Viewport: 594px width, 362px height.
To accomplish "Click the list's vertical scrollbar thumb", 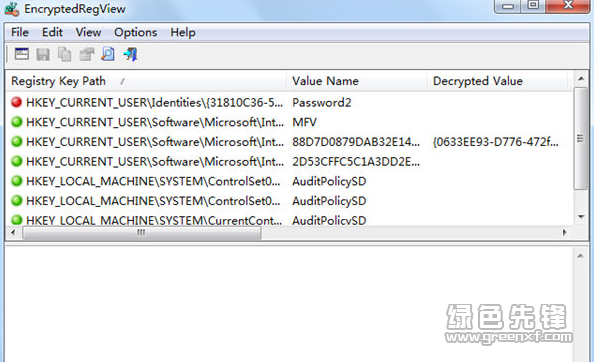I will 581,138.
